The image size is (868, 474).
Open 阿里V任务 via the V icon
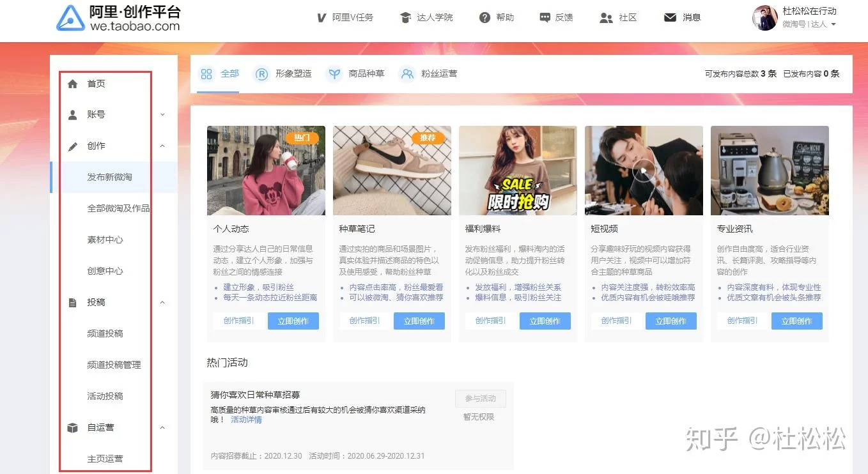point(322,17)
